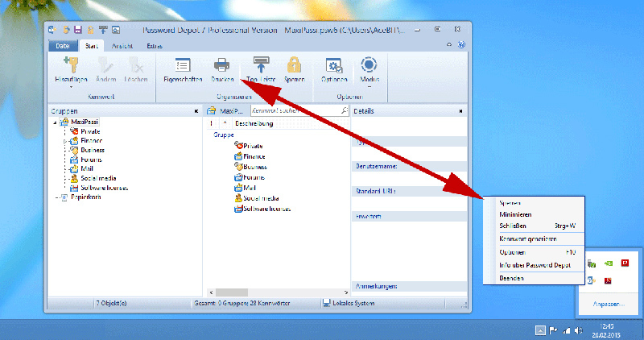
Task: Show hidden tray icons arrow in taskbar
Action: (540, 330)
